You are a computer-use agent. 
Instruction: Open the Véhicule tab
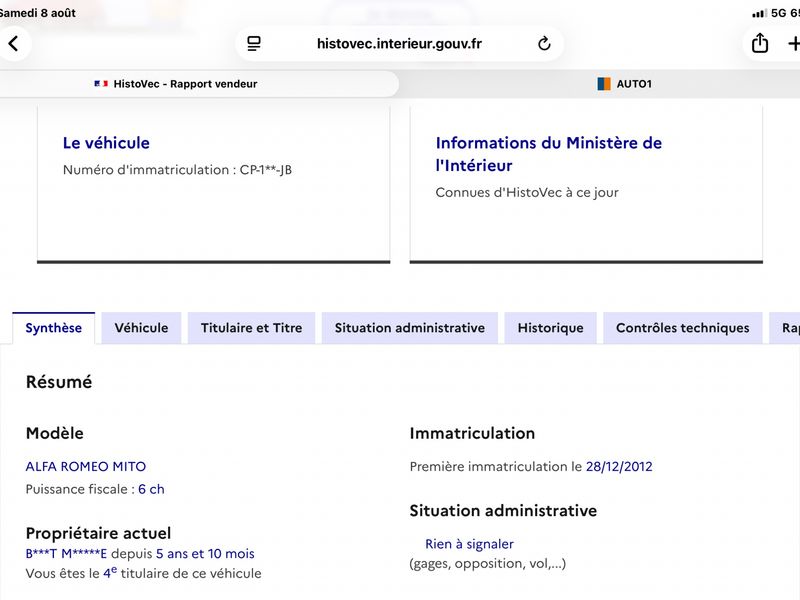(x=141, y=328)
